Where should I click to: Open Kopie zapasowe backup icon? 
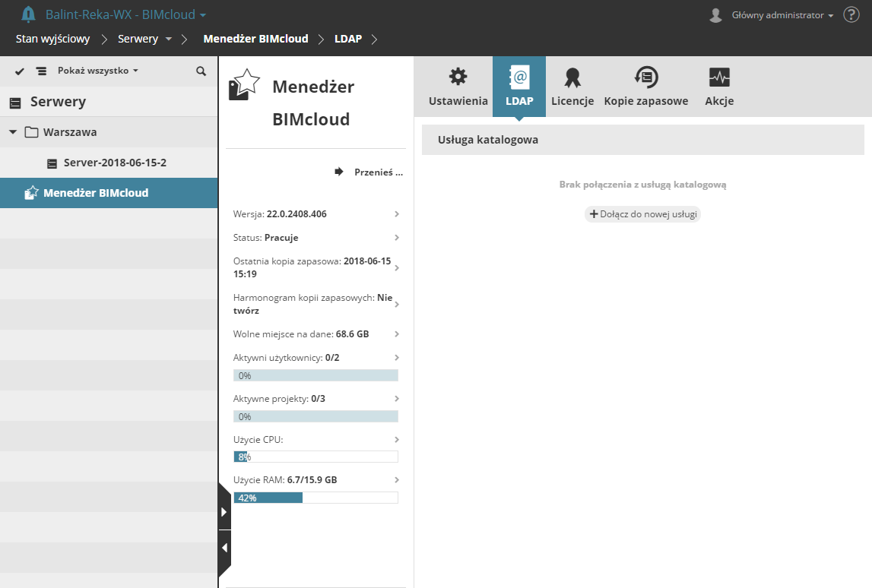click(645, 76)
